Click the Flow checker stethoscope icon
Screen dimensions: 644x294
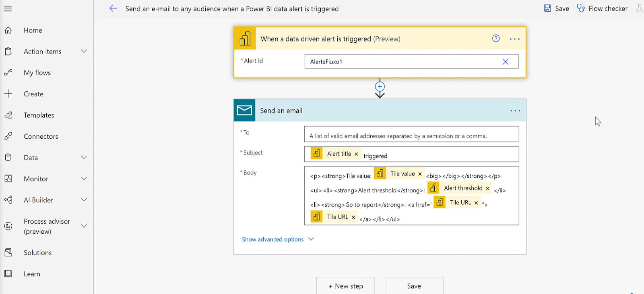(581, 8)
